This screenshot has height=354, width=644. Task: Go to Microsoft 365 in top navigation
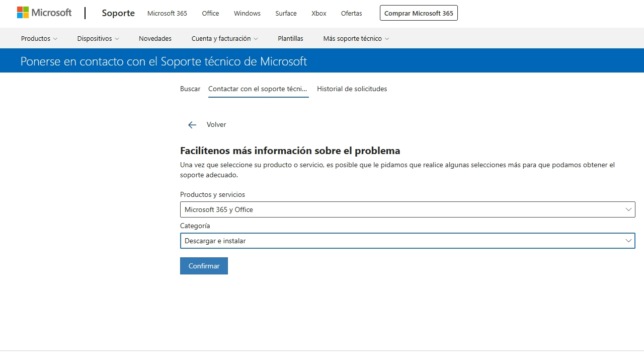click(x=167, y=13)
